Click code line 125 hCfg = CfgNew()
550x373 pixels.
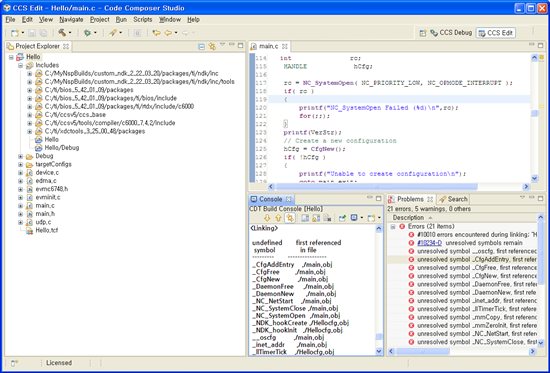pos(315,149)
